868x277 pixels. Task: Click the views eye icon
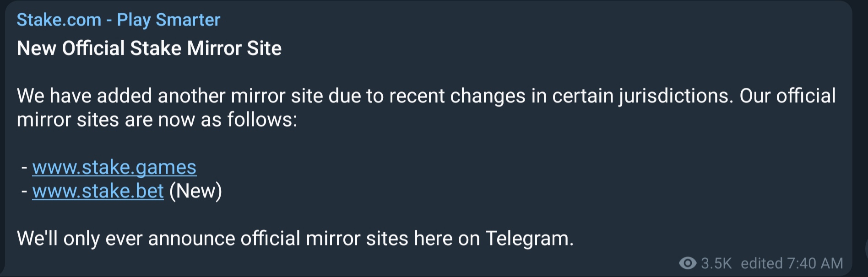pyautogui.click(x=688, y=263)
